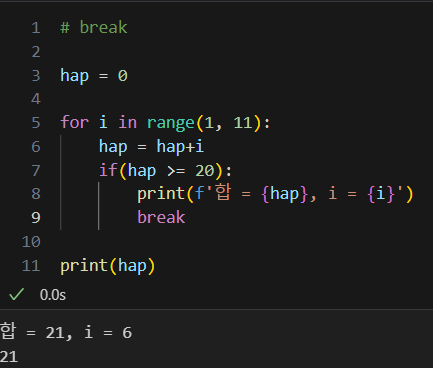
Task: Click line number 5 in the gutter
Action: [x=36, y=123]
